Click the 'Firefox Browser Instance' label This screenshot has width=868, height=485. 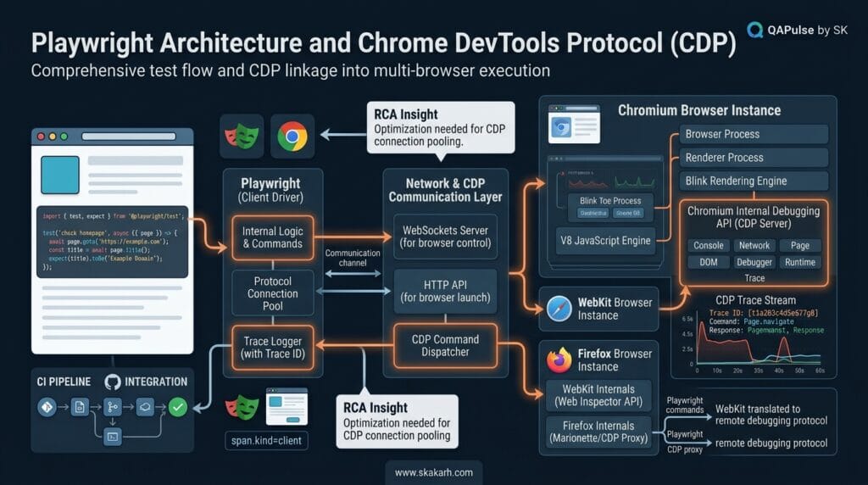point(615,360)
